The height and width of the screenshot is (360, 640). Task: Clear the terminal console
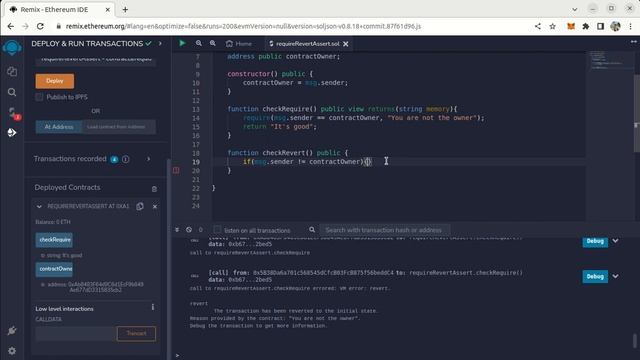pos(189,230)
